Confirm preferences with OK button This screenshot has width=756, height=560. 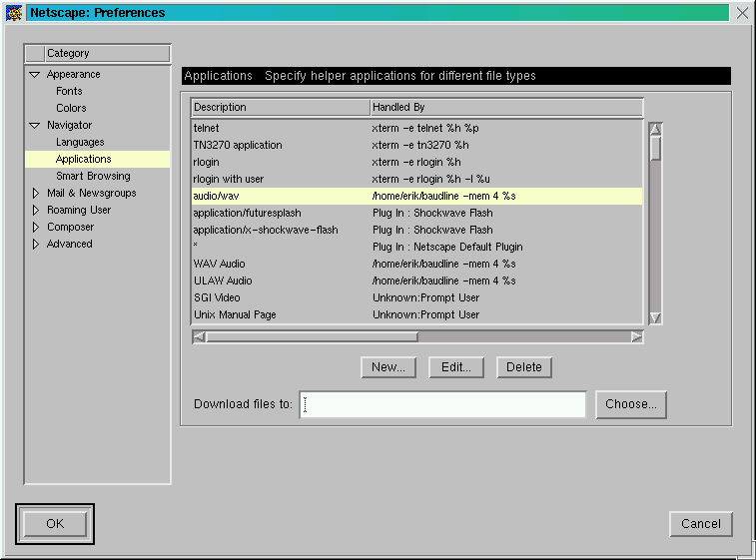click(x=55, y=524)
